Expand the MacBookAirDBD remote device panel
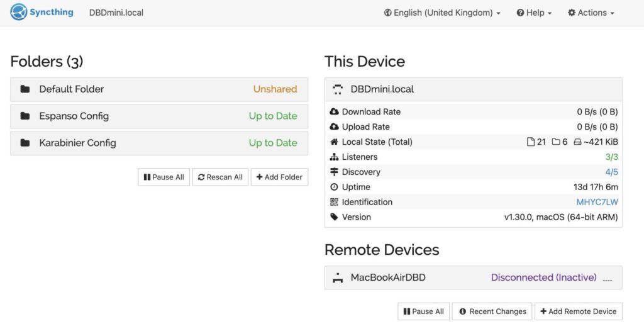Image resolution: width=644 pixels, height=331 pixels. coord(473,278)
